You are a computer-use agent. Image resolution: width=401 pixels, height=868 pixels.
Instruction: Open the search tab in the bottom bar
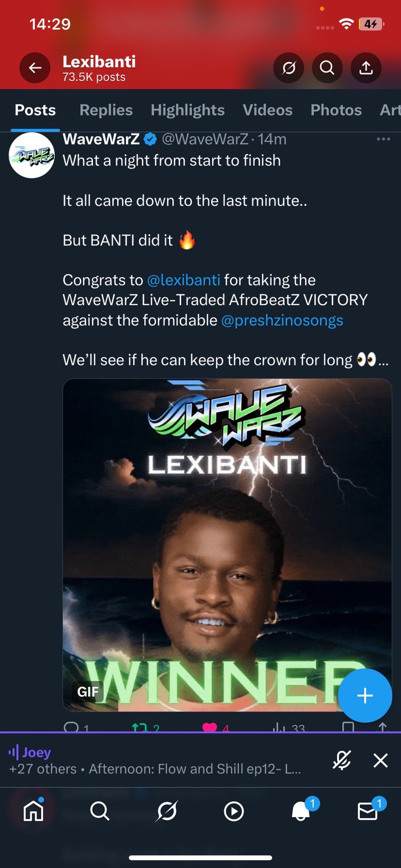click(x=100, y=810)
